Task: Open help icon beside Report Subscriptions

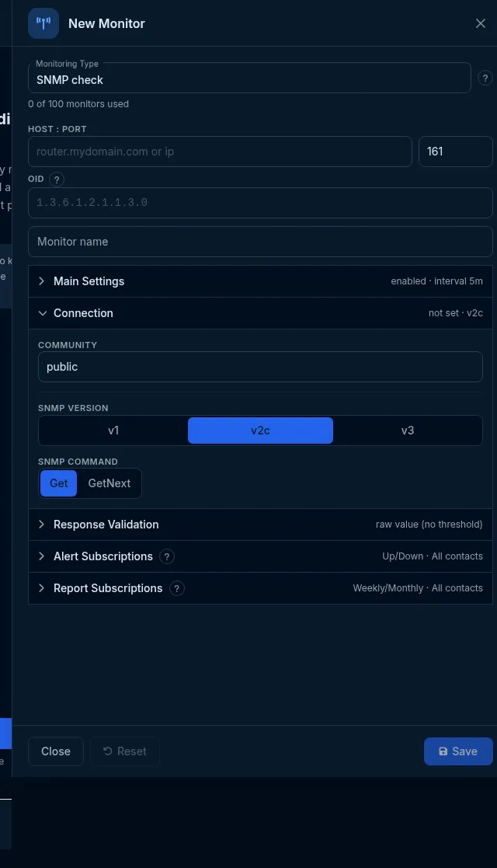Action: point(176,588)
